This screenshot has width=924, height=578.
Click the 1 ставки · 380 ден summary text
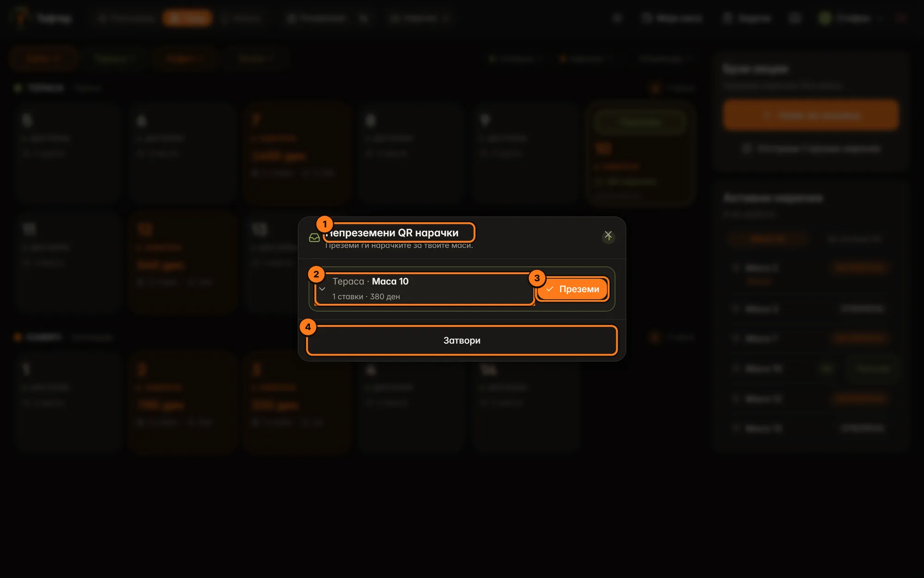click(x=366, y=296)
